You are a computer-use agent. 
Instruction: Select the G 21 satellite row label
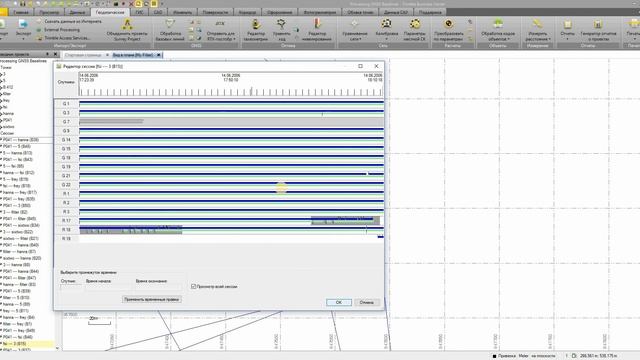[x=66, y=176]
